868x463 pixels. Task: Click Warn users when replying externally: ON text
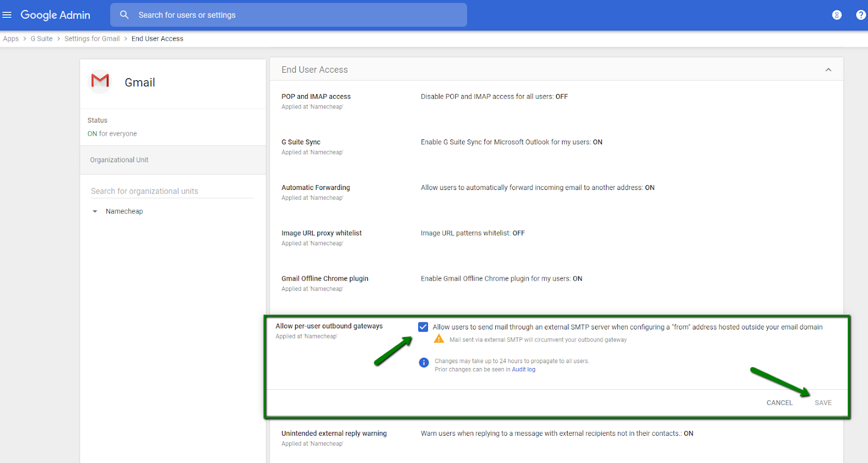coord(557,434)
